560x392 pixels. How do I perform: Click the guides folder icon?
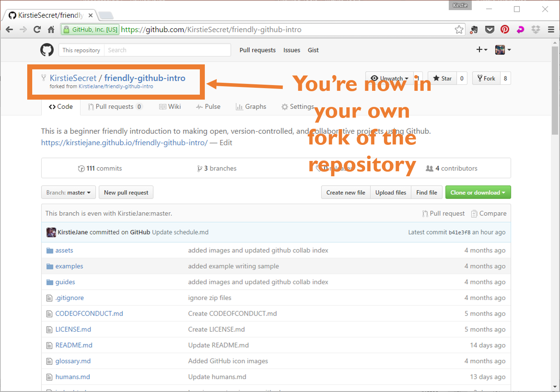[50, 282]
